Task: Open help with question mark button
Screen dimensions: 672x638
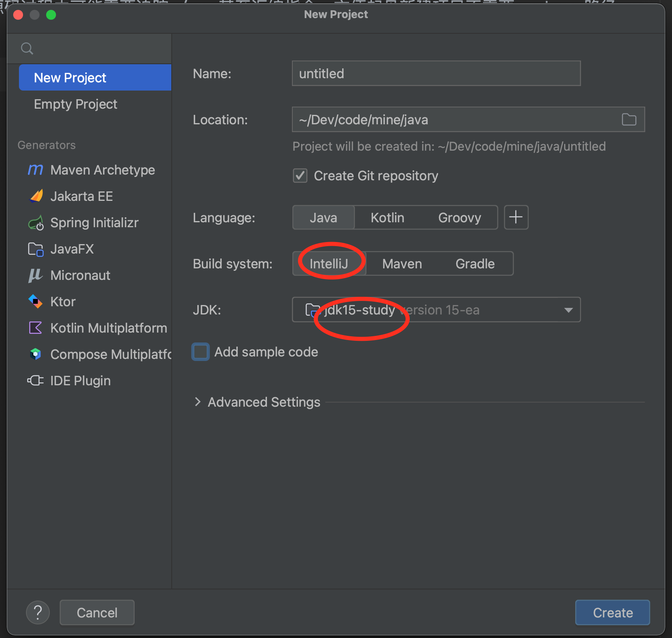Action: click(38, 612)
